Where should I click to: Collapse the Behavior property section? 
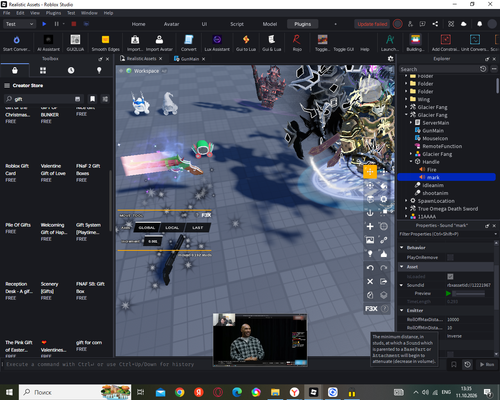[x=402, y=247]
